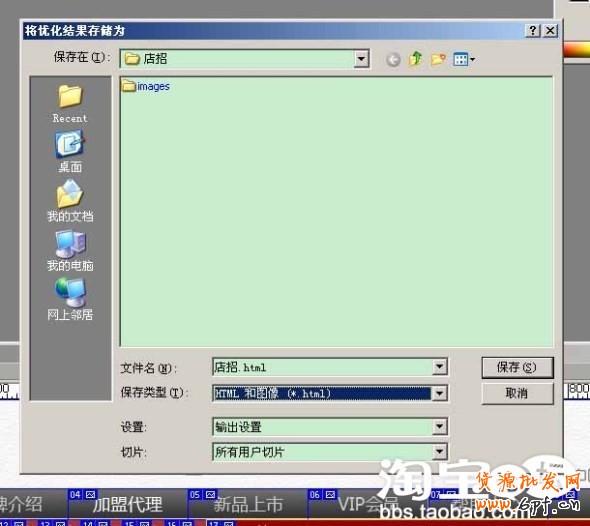
Task: Open the save type (保存类型) dropdown
Action: click(439, 394)
